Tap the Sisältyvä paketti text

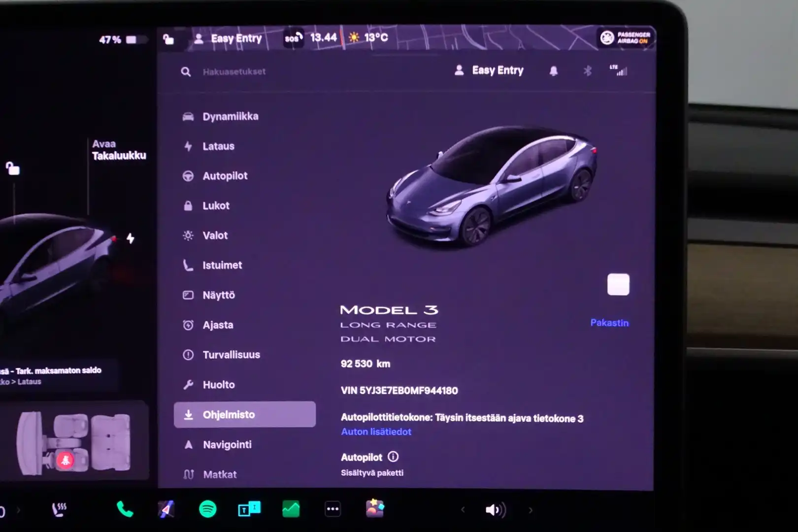point(372,473)
